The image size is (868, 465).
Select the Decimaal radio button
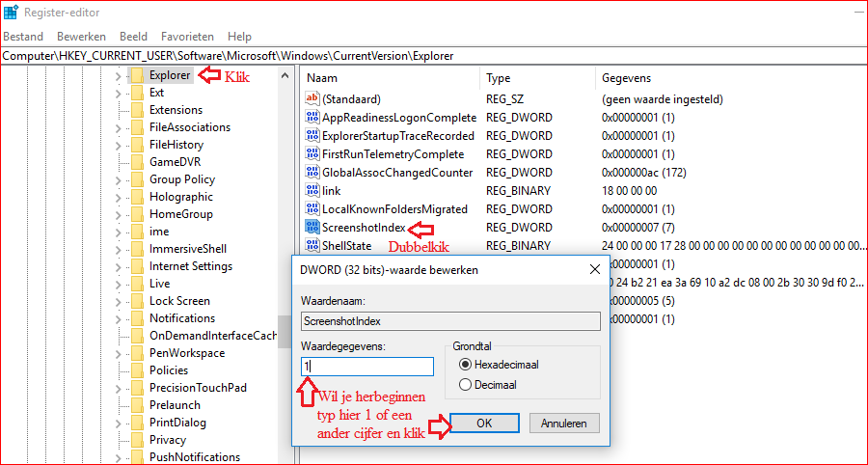(x=466, y=384)
